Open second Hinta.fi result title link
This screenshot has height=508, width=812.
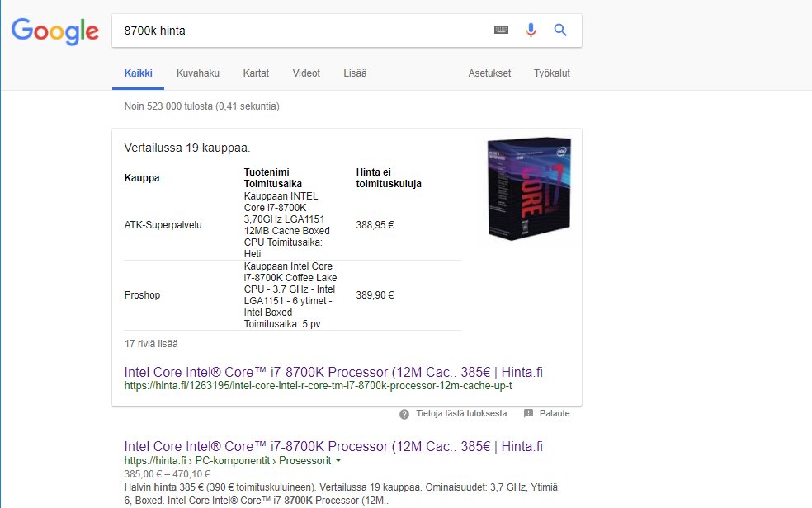[333, 446]
